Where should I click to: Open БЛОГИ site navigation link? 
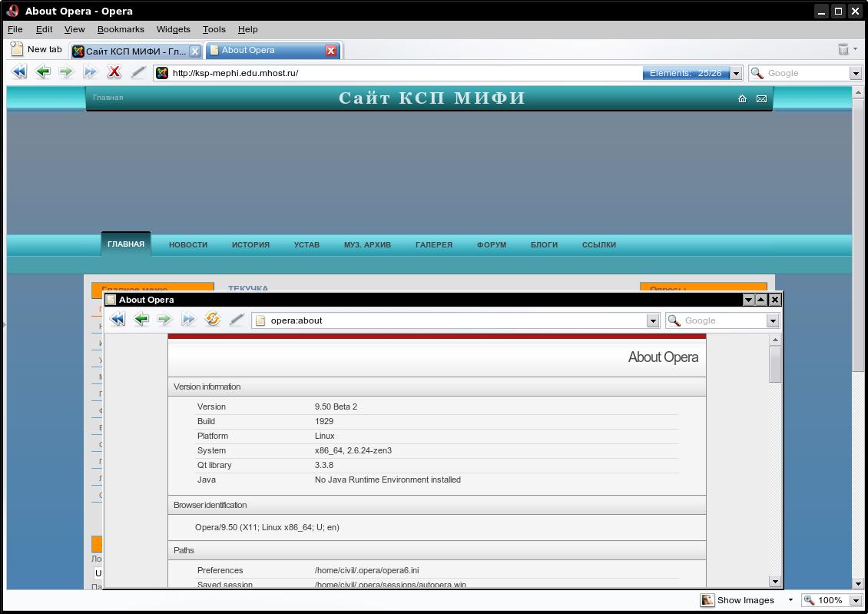pos(544,244)
